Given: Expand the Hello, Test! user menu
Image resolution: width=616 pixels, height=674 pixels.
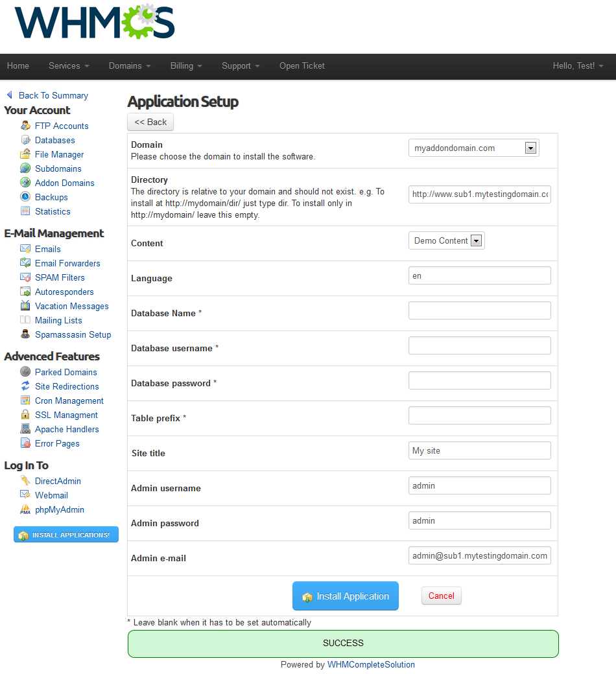Looking at the screenshot, I should point(577,66).
